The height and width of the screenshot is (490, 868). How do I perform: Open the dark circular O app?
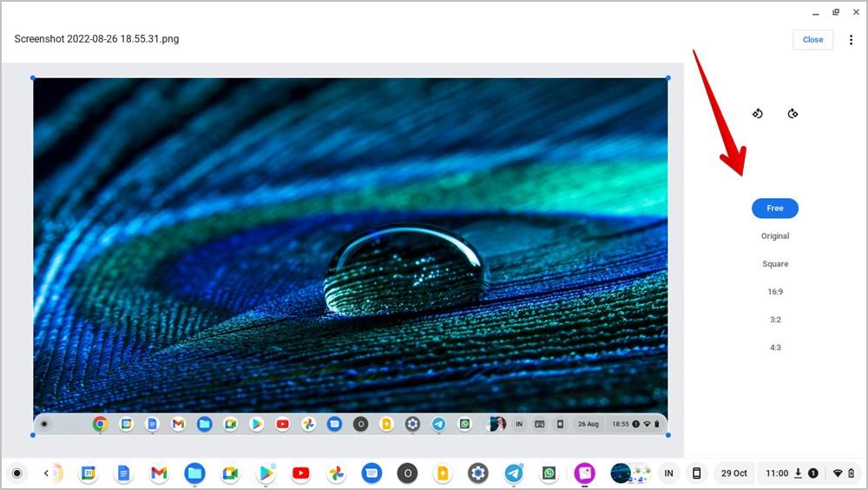click(x=407, y=473)
